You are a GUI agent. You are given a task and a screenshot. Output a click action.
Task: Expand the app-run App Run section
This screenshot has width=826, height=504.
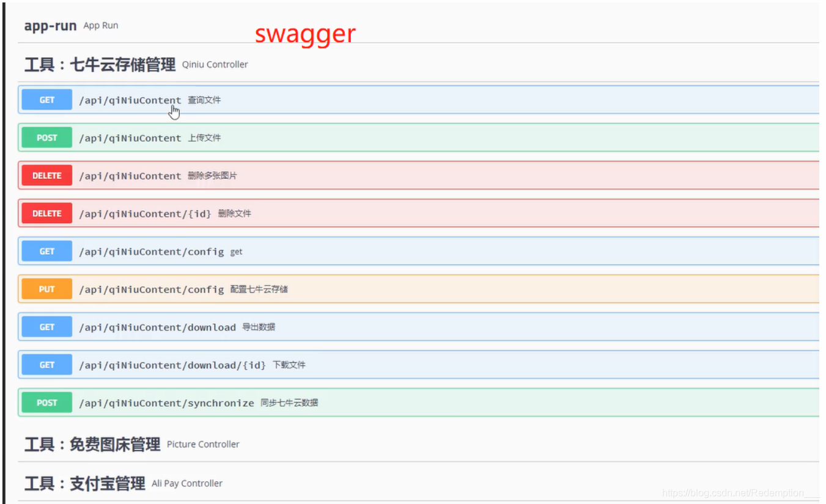click(x=419, y=26)
